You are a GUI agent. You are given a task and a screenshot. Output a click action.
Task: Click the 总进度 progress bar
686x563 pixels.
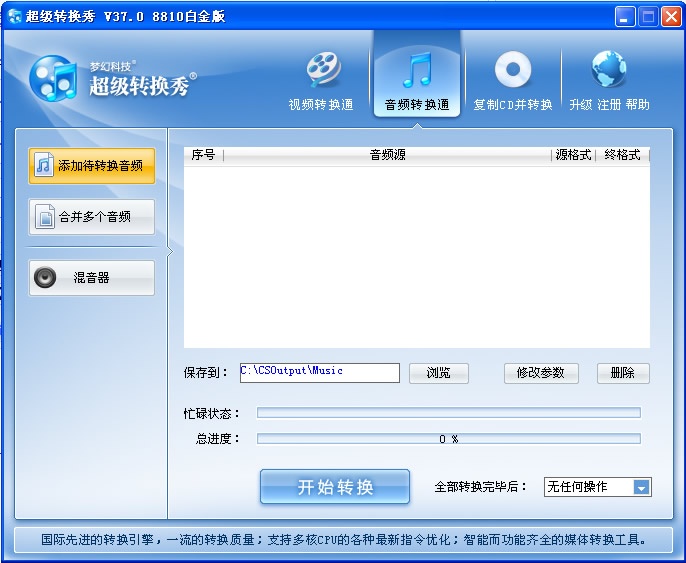click(449, 439)
